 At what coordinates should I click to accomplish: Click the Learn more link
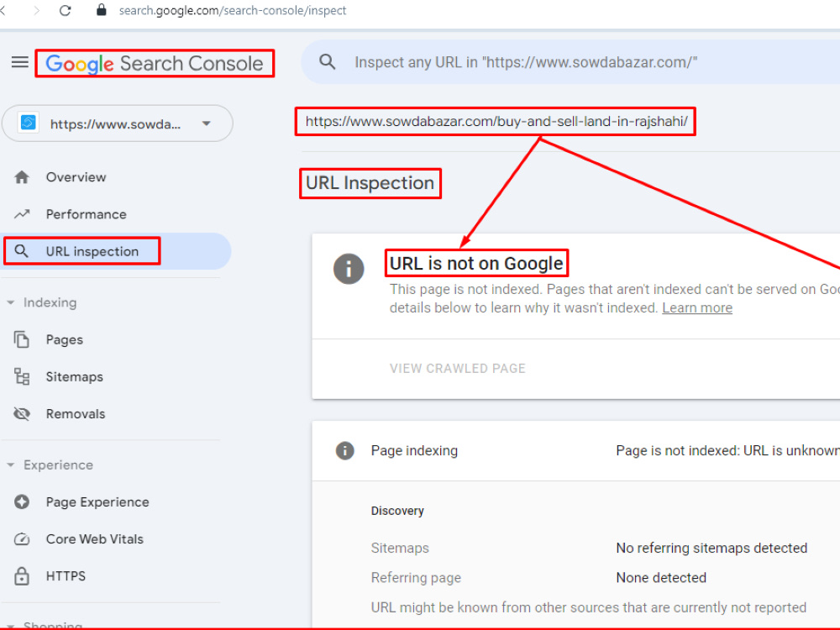(x=697, y=308)
